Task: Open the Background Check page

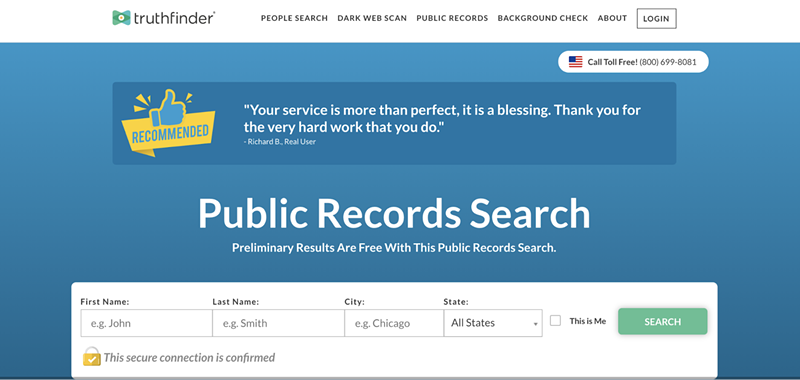Action: coord(543,18)
